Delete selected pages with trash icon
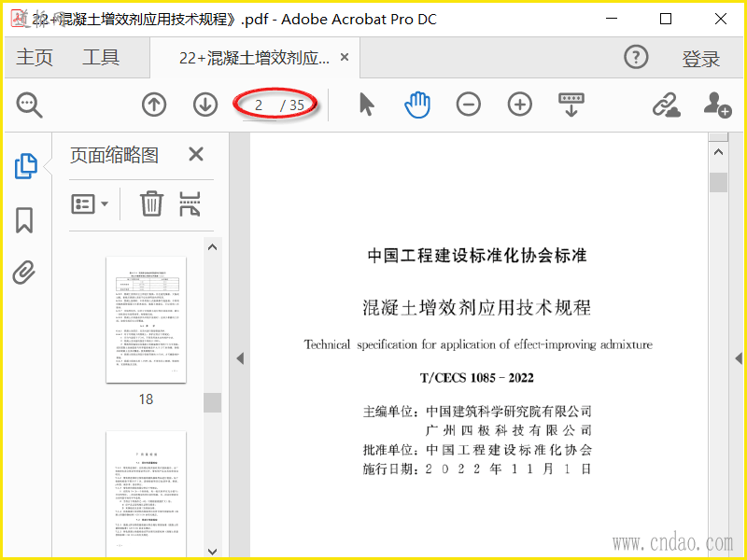747x560 pixels. click(152, 203)
